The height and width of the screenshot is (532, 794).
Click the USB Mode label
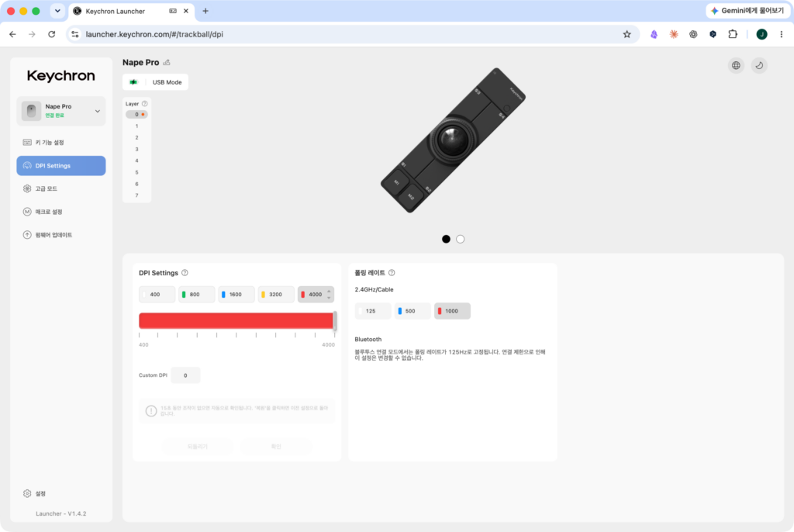[x=167, y=82]
